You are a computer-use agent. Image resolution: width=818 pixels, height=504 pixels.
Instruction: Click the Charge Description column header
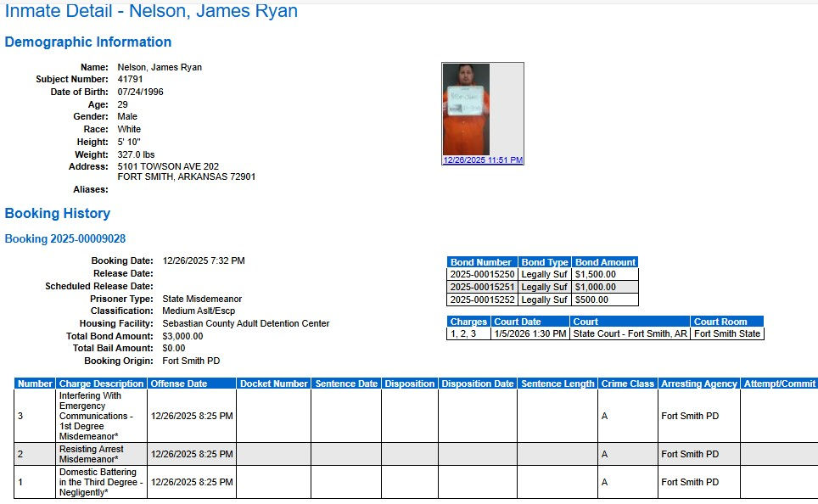tap(101, 384)
